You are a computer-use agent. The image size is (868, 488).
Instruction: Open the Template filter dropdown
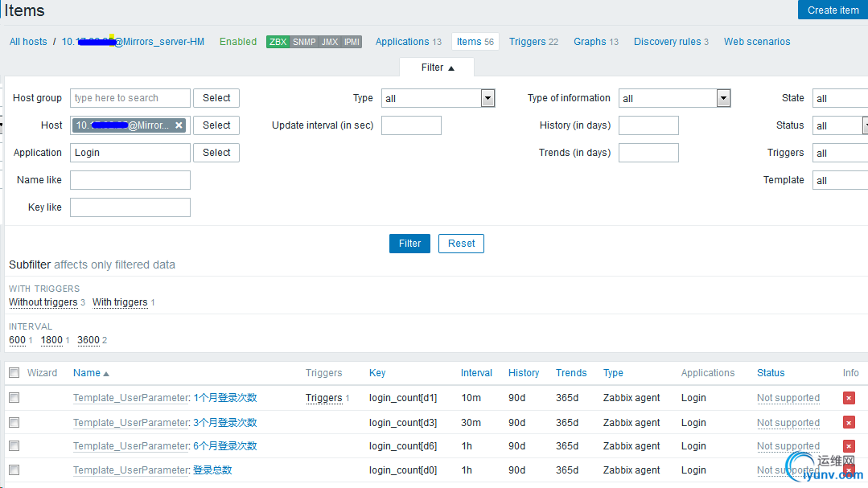[x=840, y=180]
